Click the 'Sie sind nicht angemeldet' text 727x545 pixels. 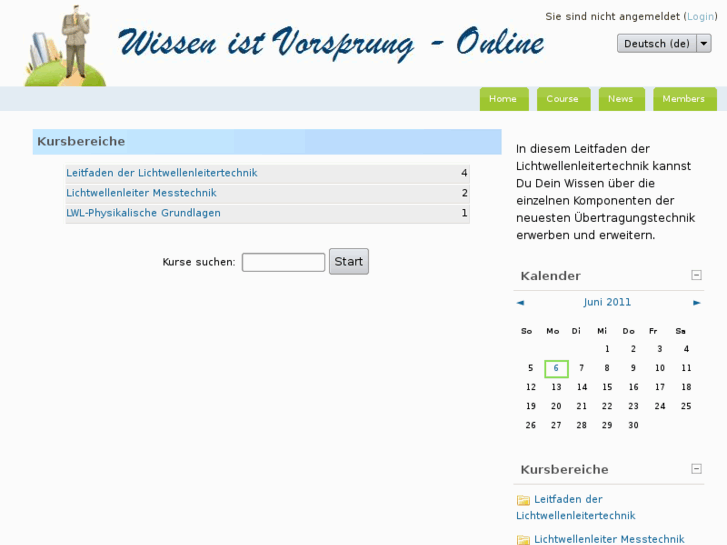[x=612, y=17]
